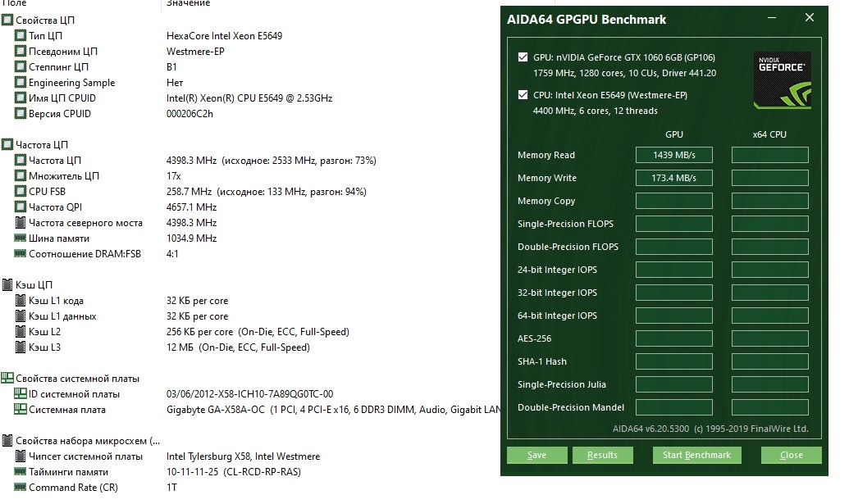The width and height of the screenshot is (849, 504).
Task: Click the GPU Memory Write result 173.4 MB/s
Action: point(674,178)
